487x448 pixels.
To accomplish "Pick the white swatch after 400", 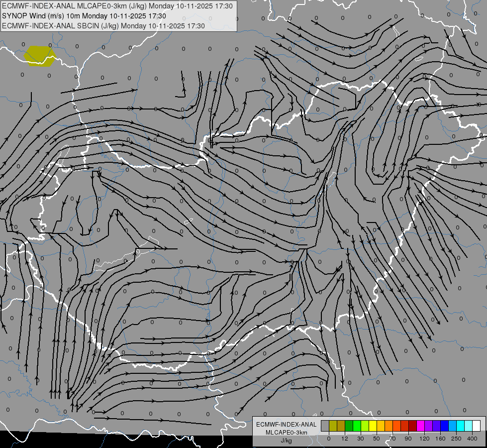I will pyautogui.click(x=477, y=426).
